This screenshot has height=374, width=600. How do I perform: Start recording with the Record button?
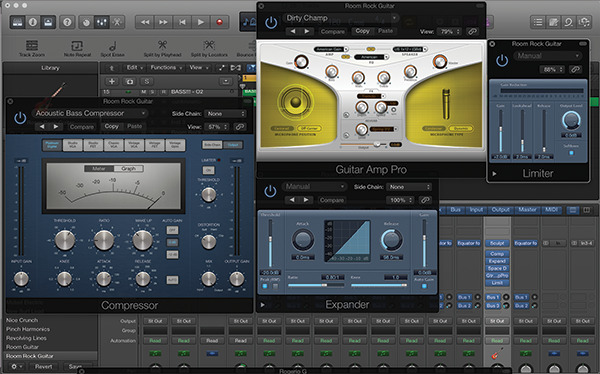pos(219,22)
